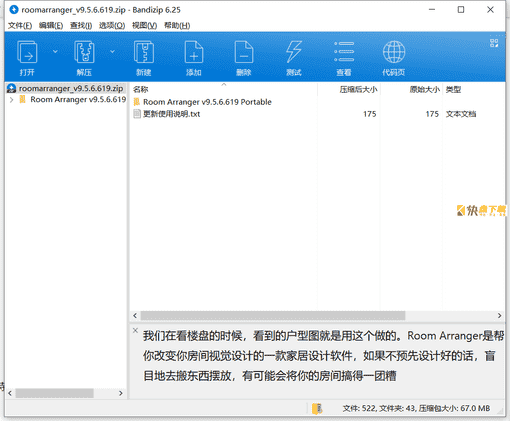Select roomarranger_v9.5.6.619.zip in the tree
This screenshot has height=421, width=510.
click(71, 88)
